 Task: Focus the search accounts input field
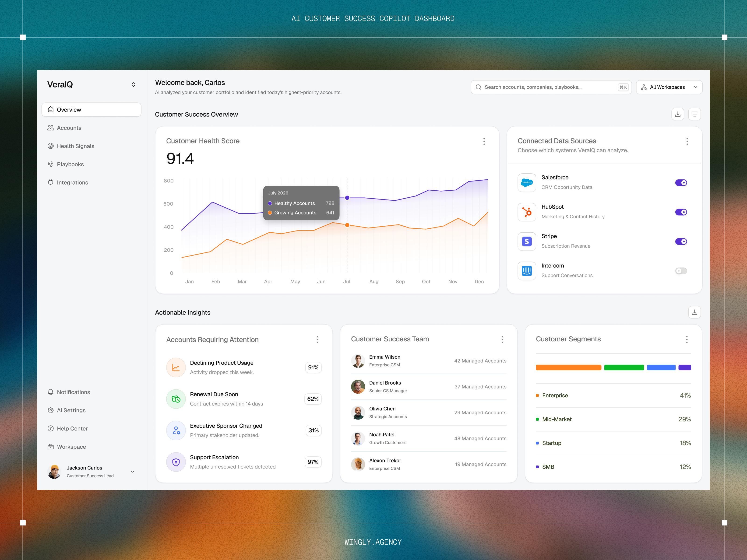[551, 87]
